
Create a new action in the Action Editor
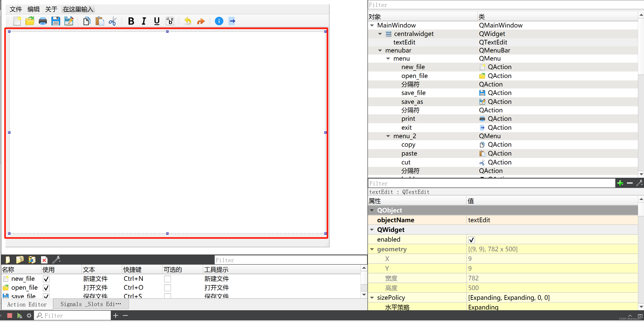coord(7,260)
